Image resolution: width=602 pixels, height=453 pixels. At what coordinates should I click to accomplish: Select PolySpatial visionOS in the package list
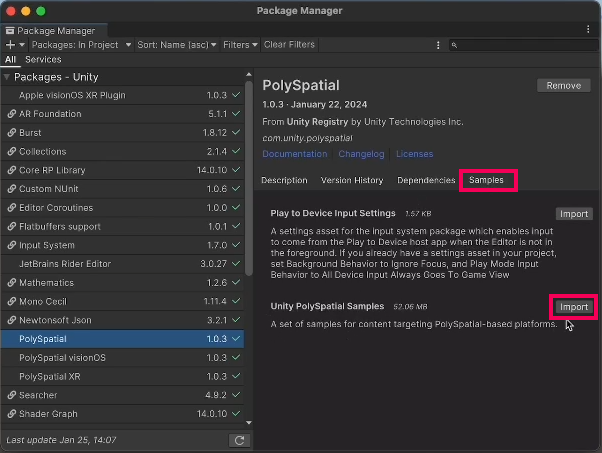coord(62,358)
